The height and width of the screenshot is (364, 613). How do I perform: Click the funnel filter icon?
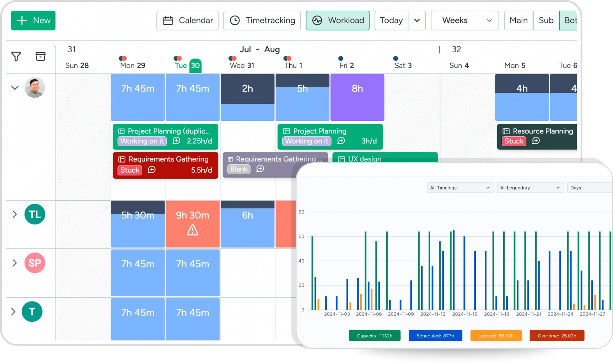[16, 56]
